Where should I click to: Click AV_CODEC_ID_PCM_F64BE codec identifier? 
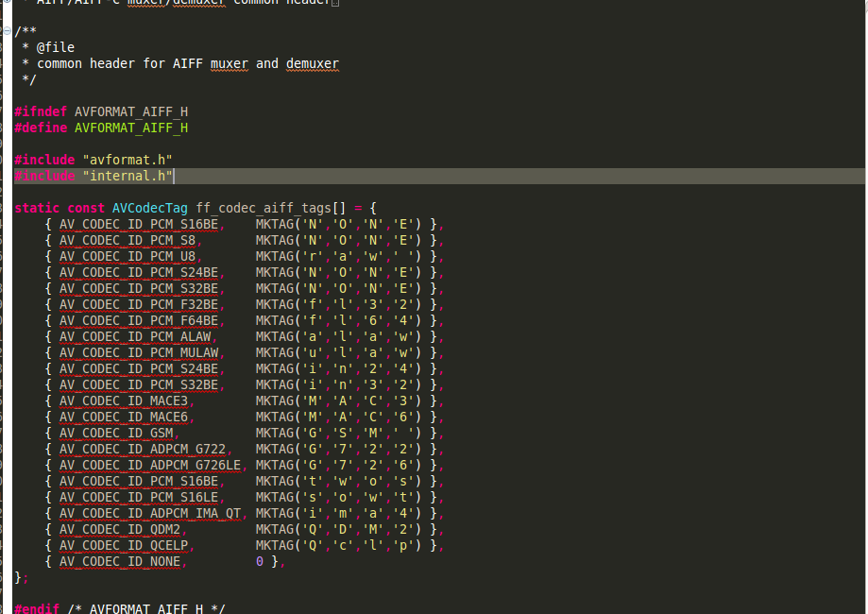coord(139,320)
